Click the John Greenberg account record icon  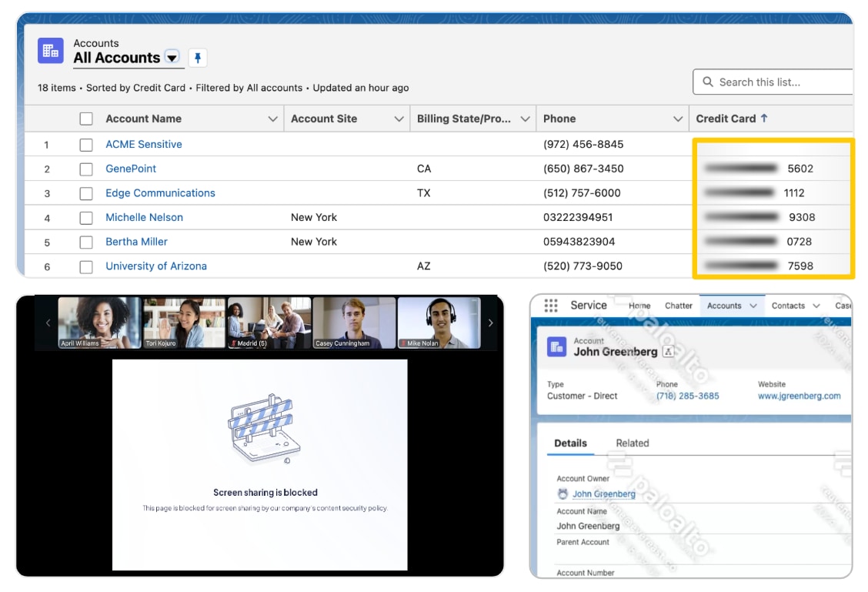click(x=557, y=347)
